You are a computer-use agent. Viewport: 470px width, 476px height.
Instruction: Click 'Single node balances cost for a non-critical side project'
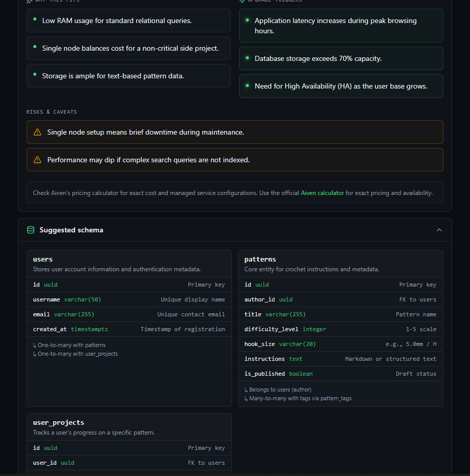(x=130, y=48)
